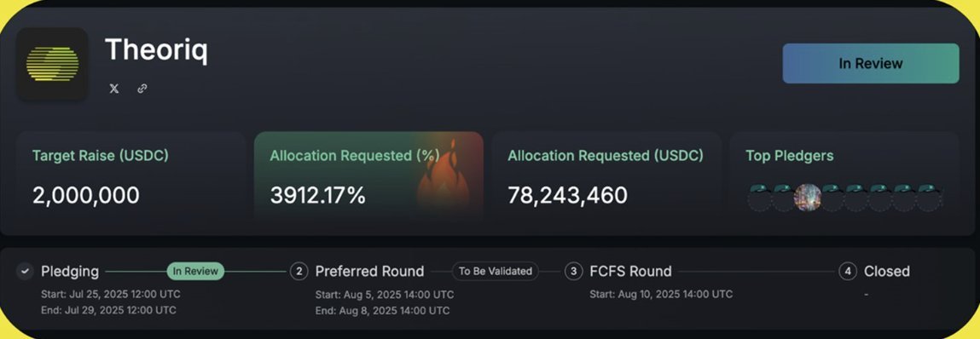
Task: Select the FCFS Round stage label
Action: (630, 271)
